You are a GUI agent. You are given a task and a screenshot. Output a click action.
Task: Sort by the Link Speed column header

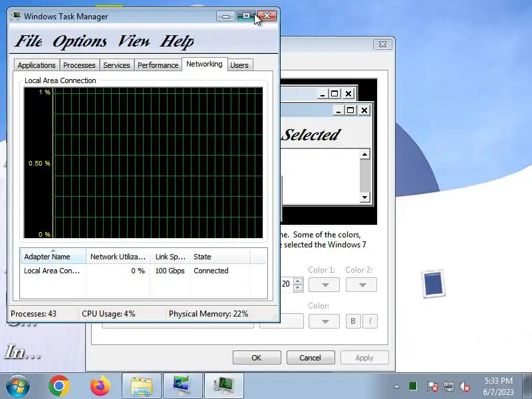[x=170, y=257]
